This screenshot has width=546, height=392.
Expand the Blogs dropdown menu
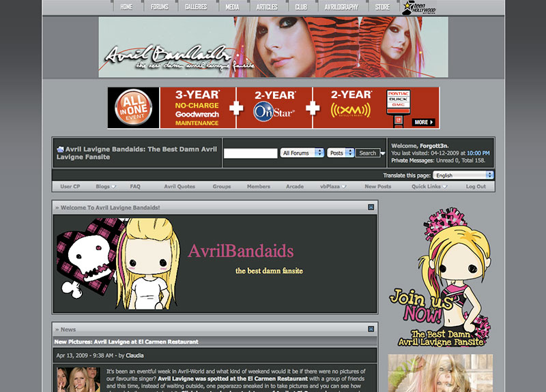coord(106,186)
